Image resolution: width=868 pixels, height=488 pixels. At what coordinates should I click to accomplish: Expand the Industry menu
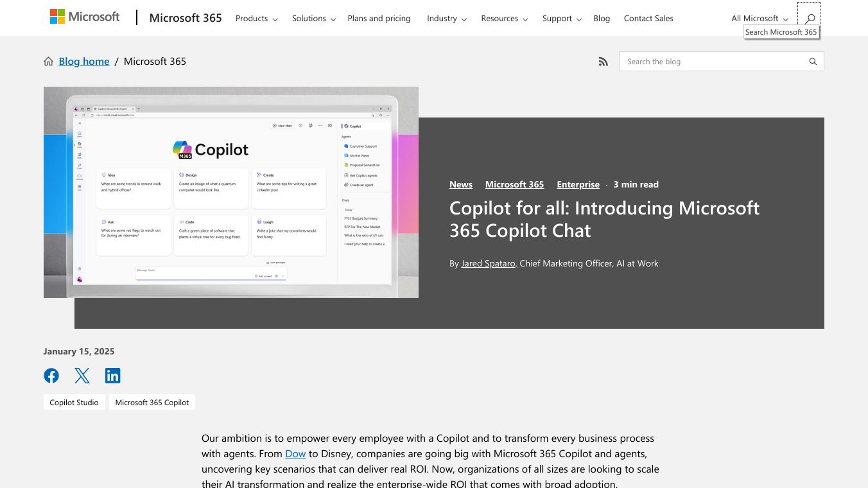(x=447, y=18)
